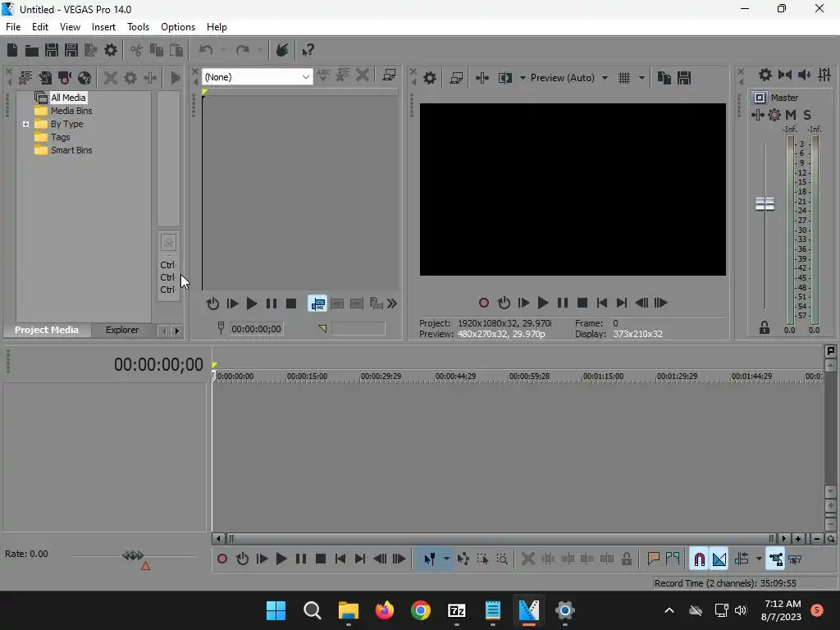Save the project with the Save icon
Image resolution: width=840 pixels, height=630 pixels.
click(x=52, y=50)
